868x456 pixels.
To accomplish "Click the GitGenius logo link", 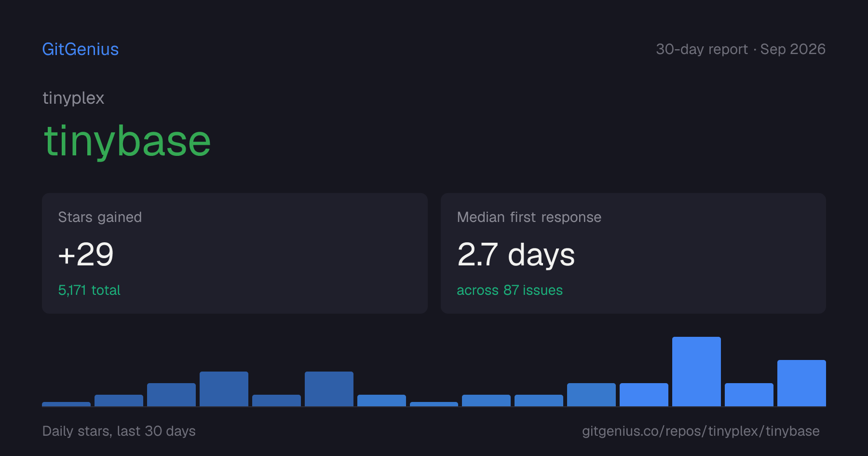I will 80,49.
